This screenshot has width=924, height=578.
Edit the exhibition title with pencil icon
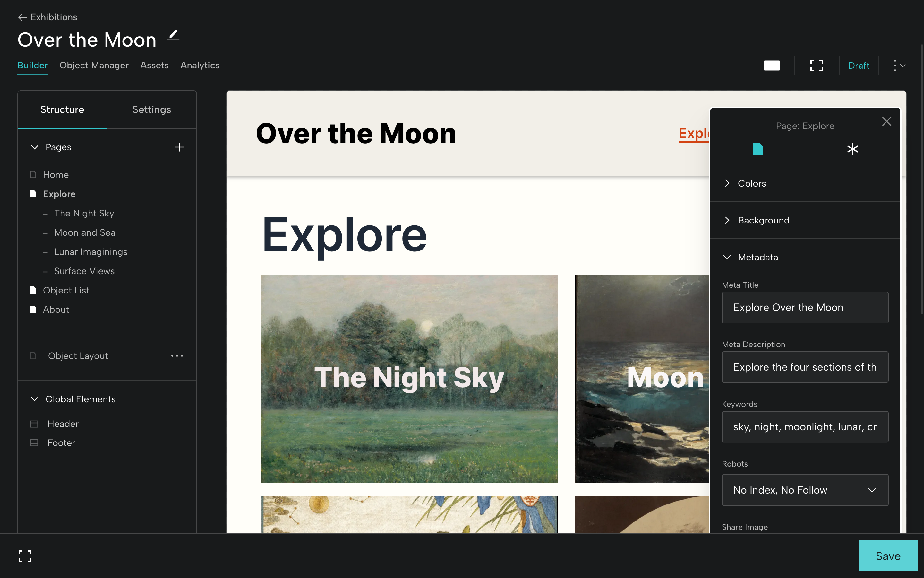pos(173,35)
